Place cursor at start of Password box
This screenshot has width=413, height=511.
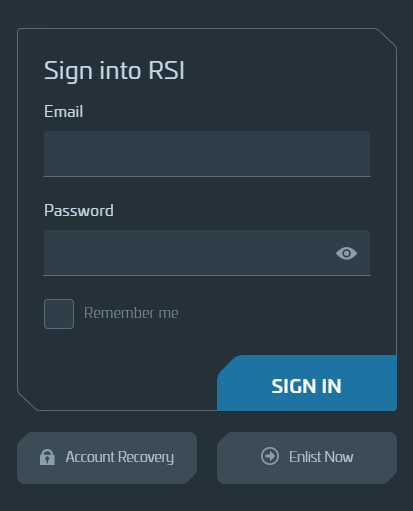(x=50, y=253)
